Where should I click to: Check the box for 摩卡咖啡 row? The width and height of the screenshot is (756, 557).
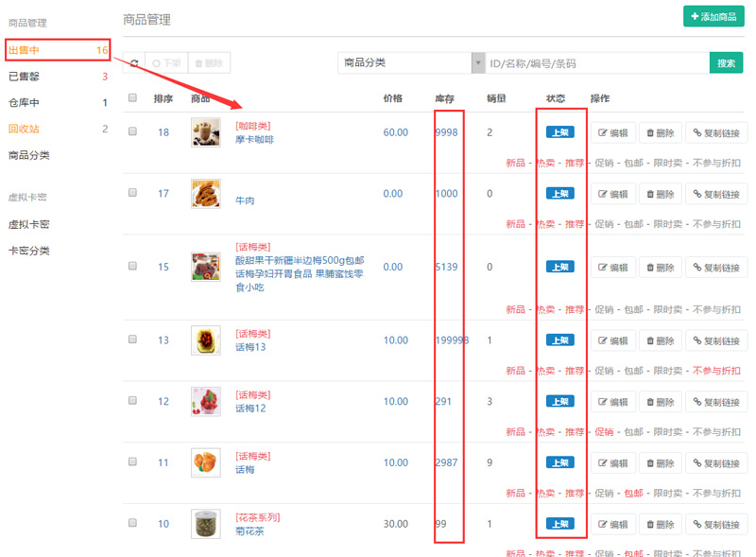[x=132, y=132]
